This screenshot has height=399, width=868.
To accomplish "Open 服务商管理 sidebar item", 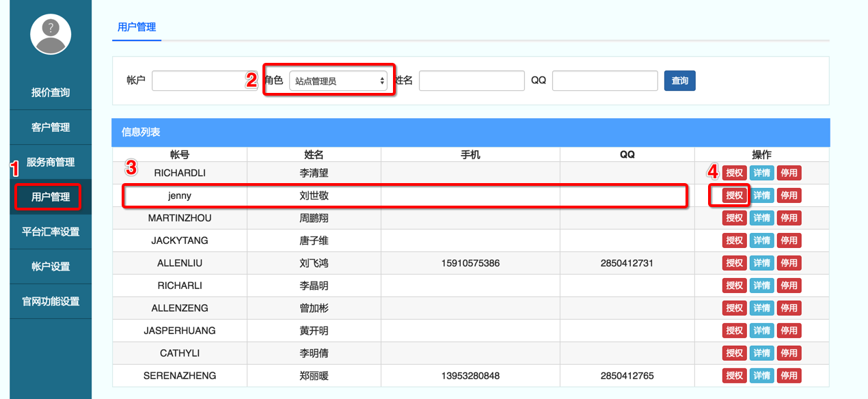I will coord(51,162).
